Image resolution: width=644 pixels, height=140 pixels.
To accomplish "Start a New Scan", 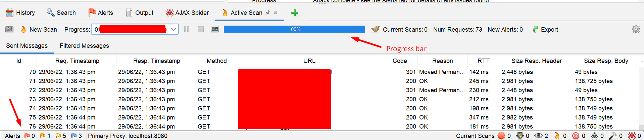I will click(x=39, y=30).
